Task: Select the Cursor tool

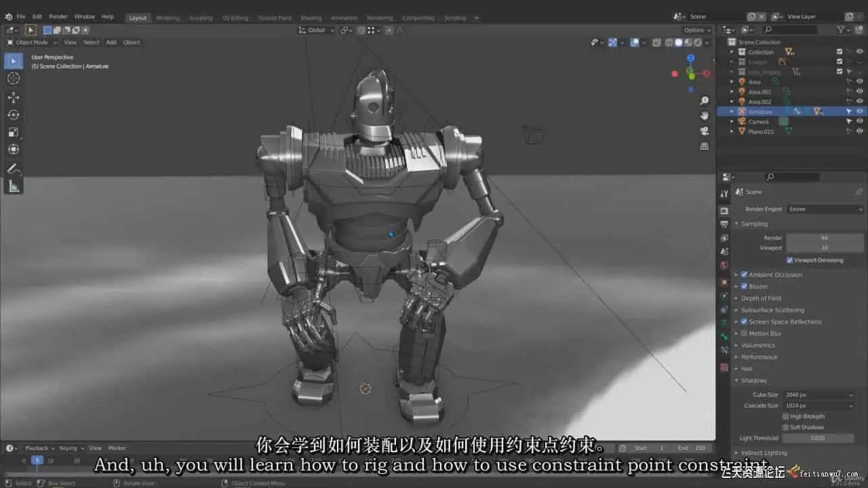Action: click(14, 79)
